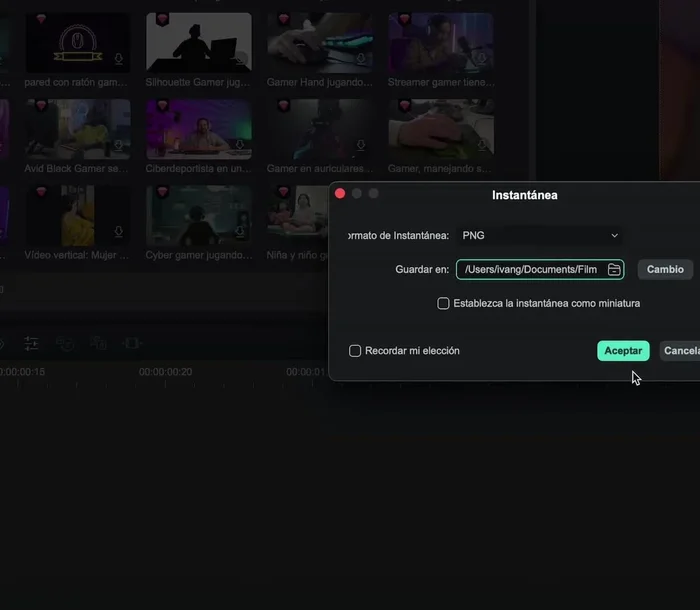Download the 'Ciberdeportista en un...' clip
Viewport: 700px width, 610px height.
coord(240,145)
